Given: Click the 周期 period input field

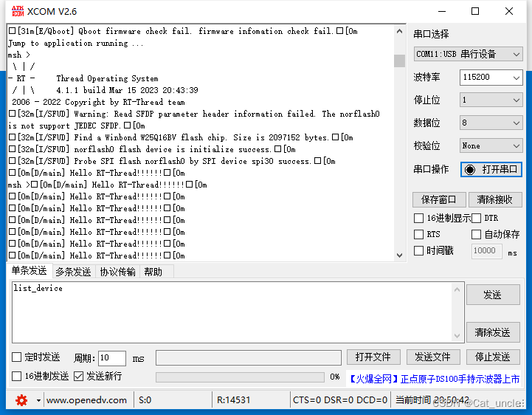Looking at the screenshot, I should pos(112,358).
